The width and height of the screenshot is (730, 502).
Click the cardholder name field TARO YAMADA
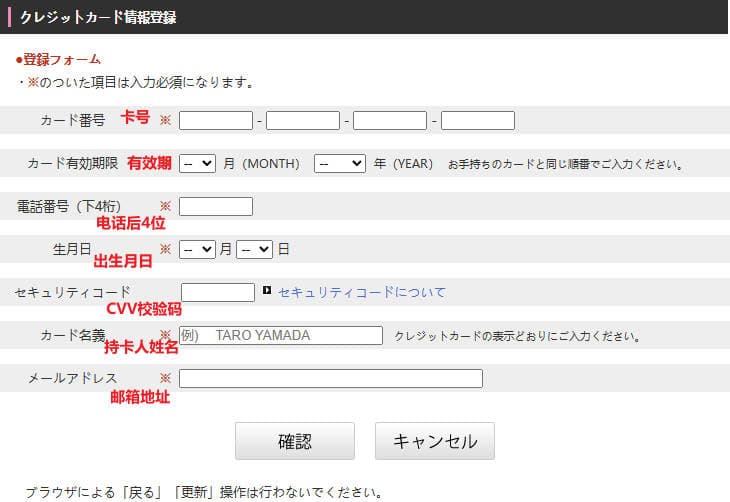coord(281,335)
